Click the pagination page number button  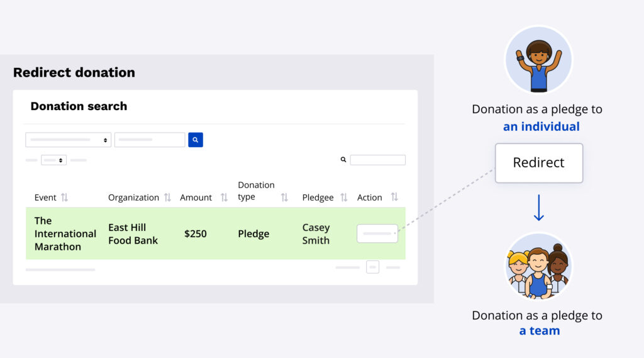click(373, 267)
